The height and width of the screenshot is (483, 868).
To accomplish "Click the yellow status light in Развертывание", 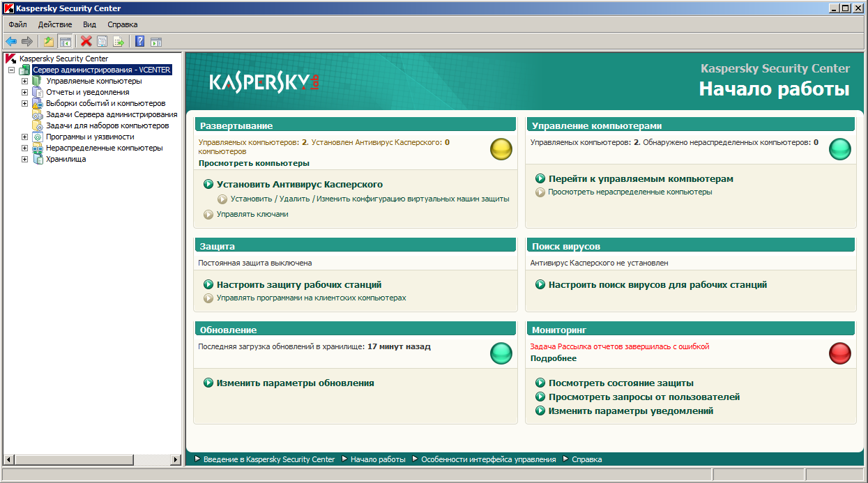I will (501, 149).
